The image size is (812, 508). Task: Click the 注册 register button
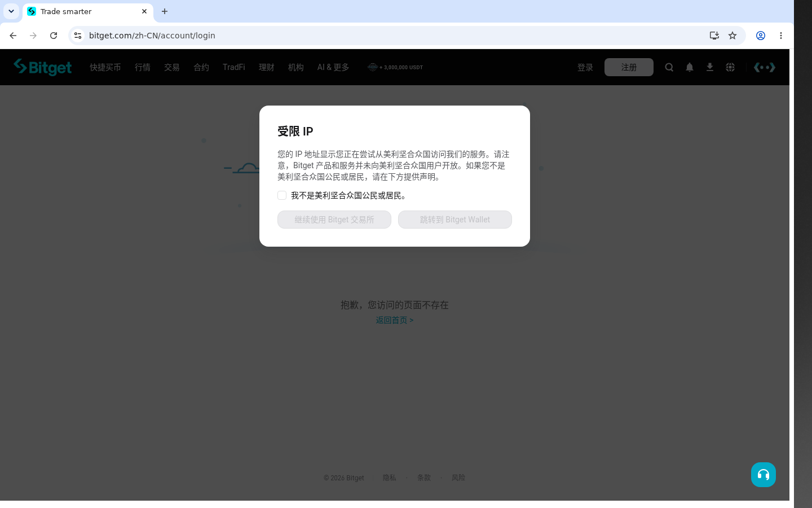tap(629, 67)
